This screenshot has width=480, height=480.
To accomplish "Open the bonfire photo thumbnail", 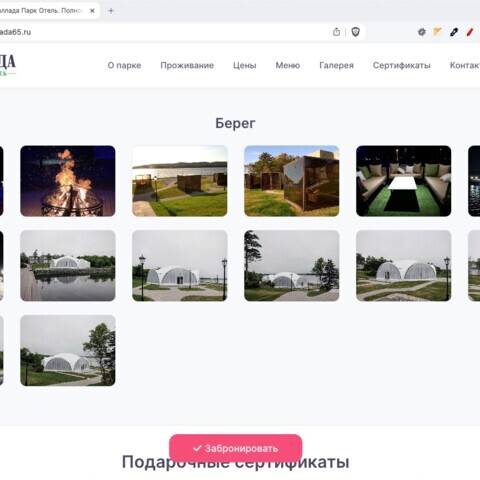I will click(x=68, y=181).
